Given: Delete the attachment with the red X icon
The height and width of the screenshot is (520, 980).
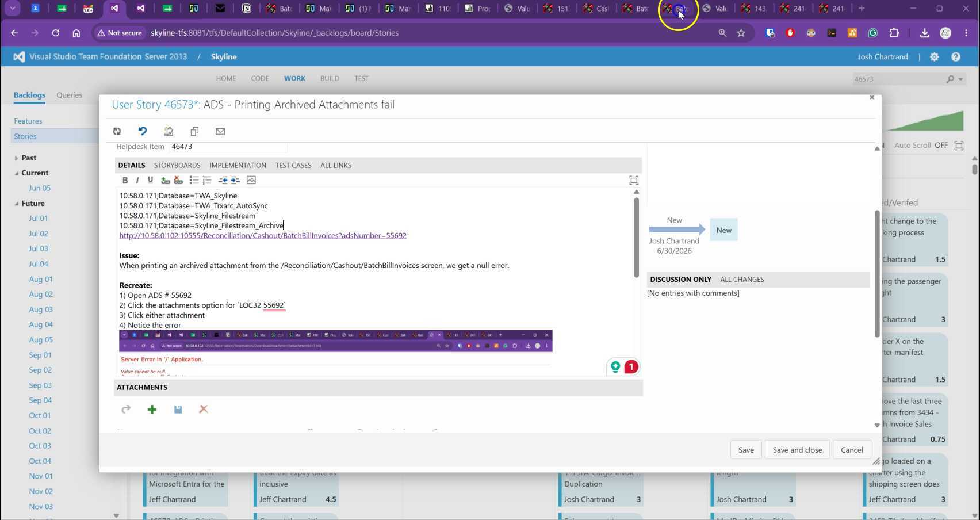Looking at the screenshot, I should [203, 410].
